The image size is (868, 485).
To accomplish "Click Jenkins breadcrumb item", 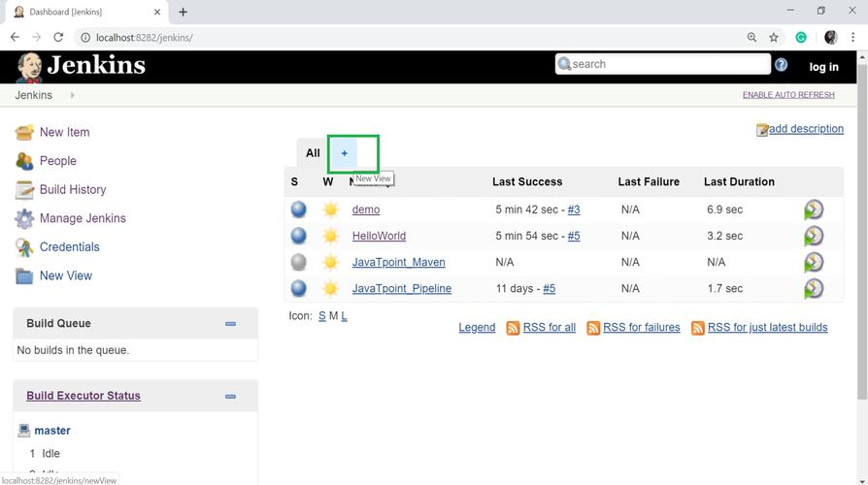I will click(x=33, y=95).
